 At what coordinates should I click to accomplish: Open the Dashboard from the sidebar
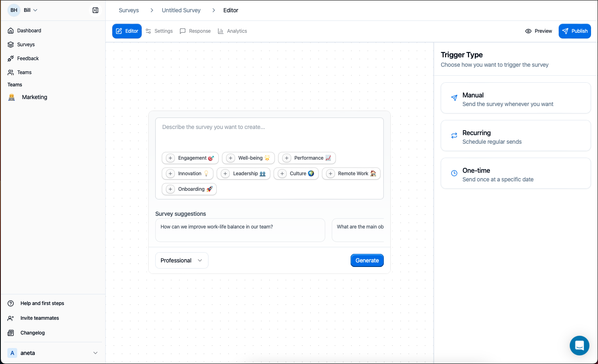pyautogui.click(x=29, y=30)
